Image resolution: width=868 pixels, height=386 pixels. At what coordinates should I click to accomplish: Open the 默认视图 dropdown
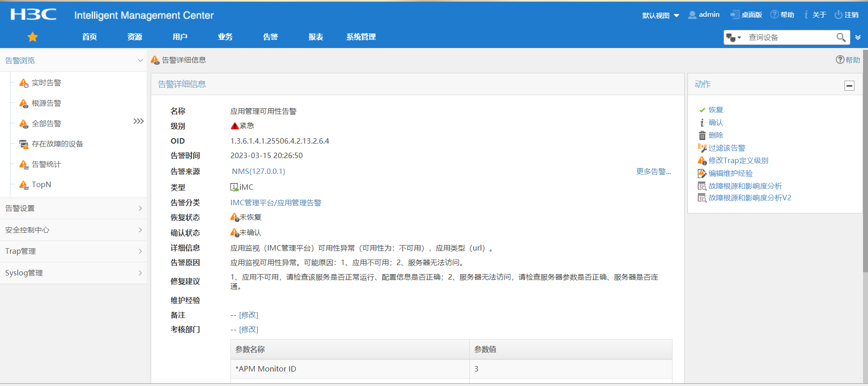coord(660,15)
